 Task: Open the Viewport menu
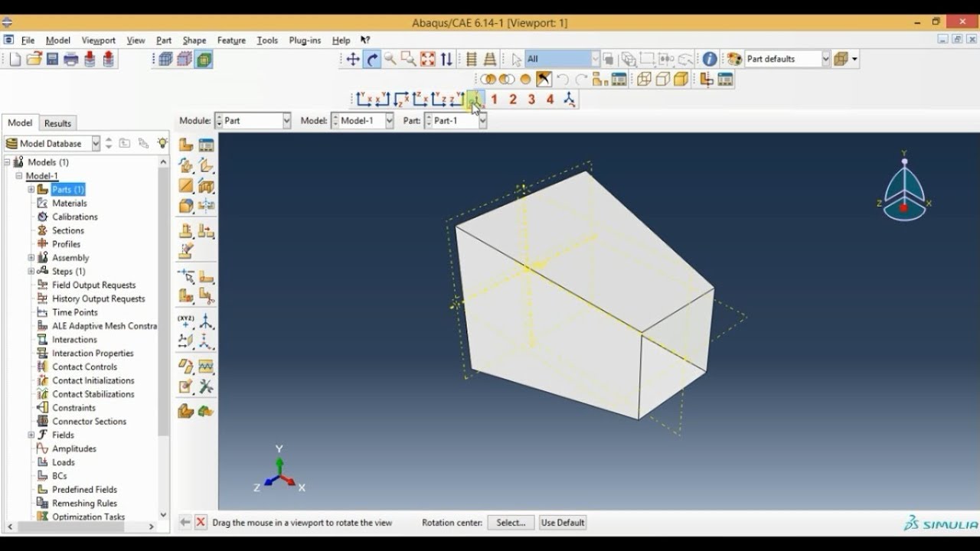click(98, 41)
